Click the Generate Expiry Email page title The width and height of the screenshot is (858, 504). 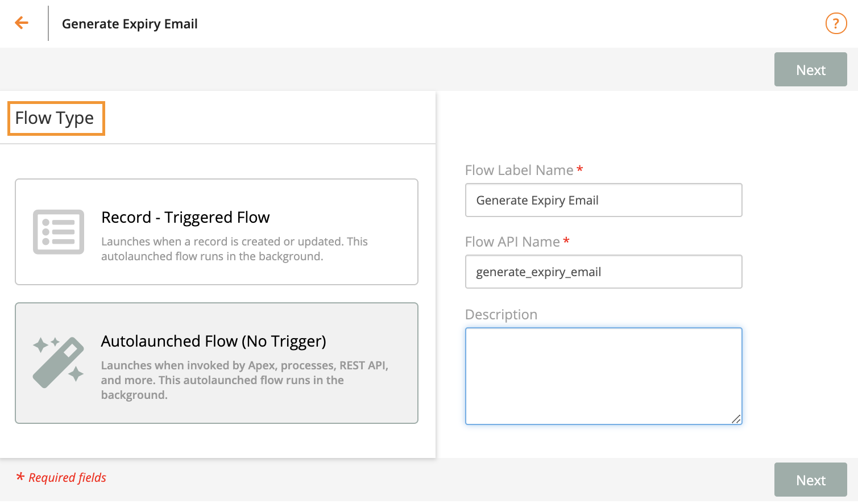point(130,24)
